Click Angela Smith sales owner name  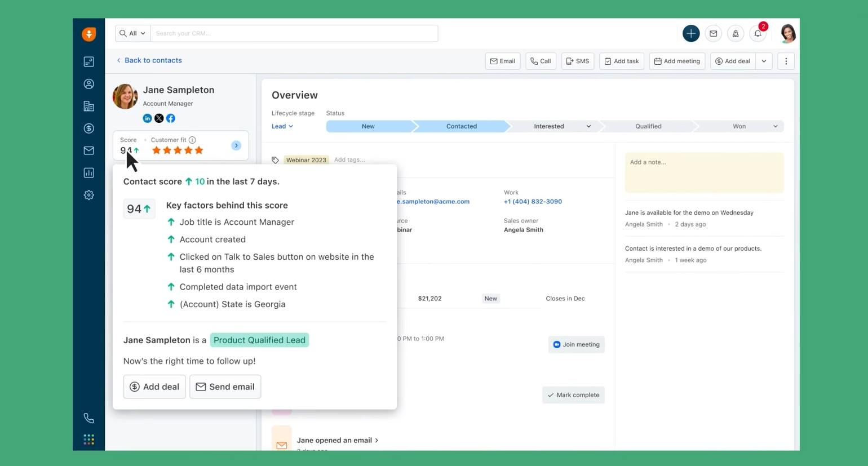[x=523, y=230]
